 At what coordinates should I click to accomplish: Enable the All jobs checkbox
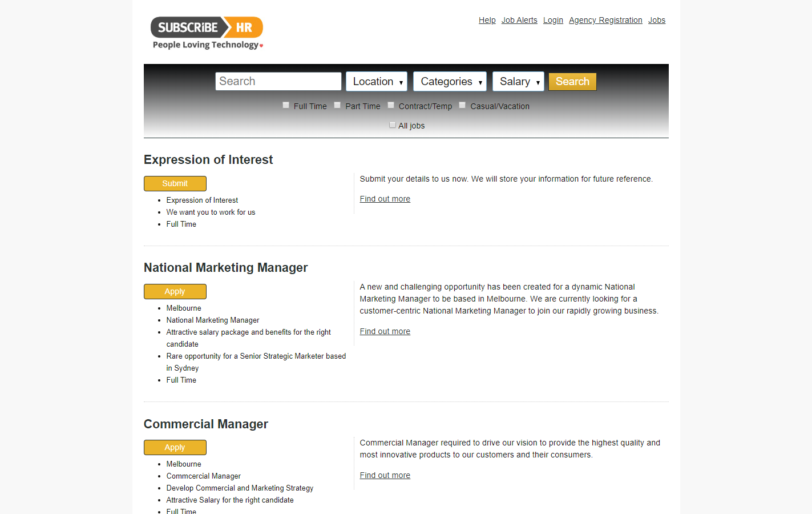click(x=392, y=124)
